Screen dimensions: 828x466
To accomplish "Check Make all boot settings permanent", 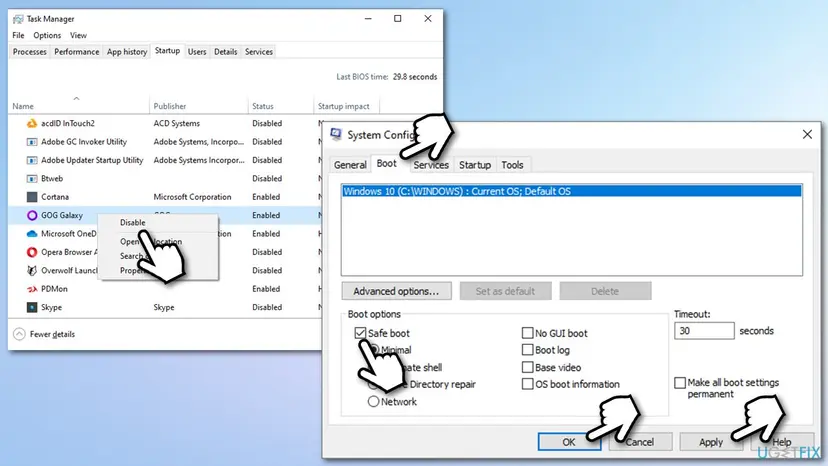I will (x=680, y=383).
